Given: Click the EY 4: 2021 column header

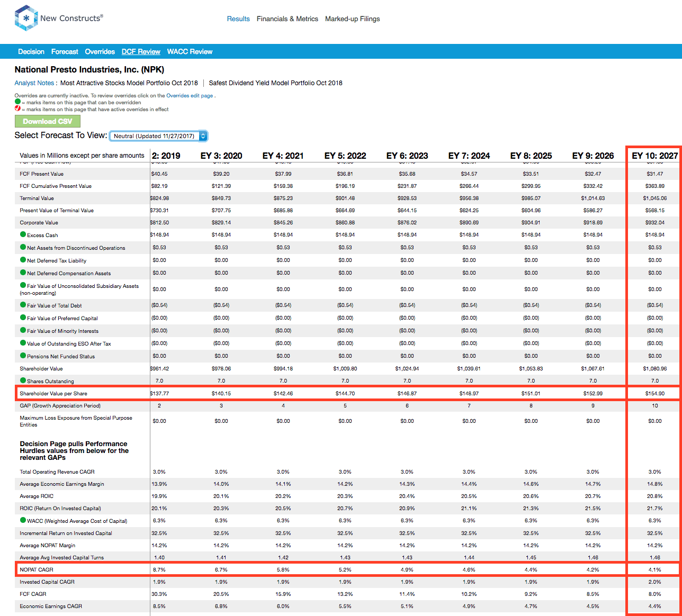Looking at the screenshot, I should [x=283, y=156].
